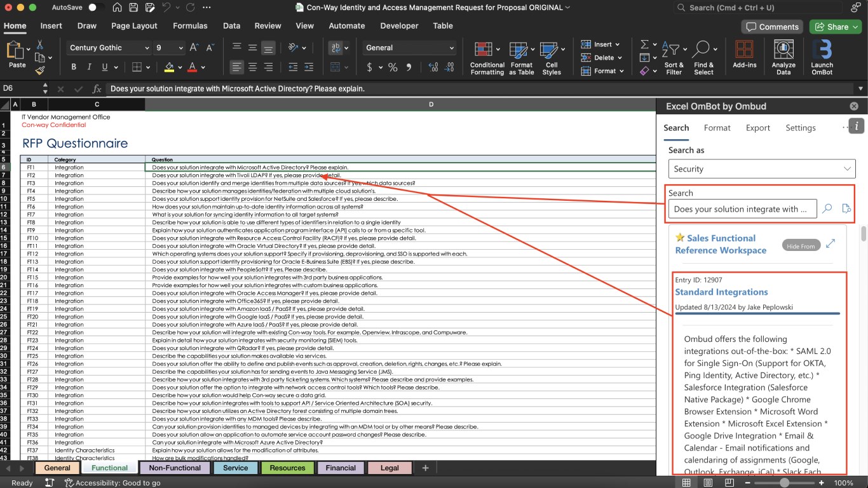The height and width of the screenshot is (488, 868).
Task: Toggle align left for the cell
Action: click(236, 67)
